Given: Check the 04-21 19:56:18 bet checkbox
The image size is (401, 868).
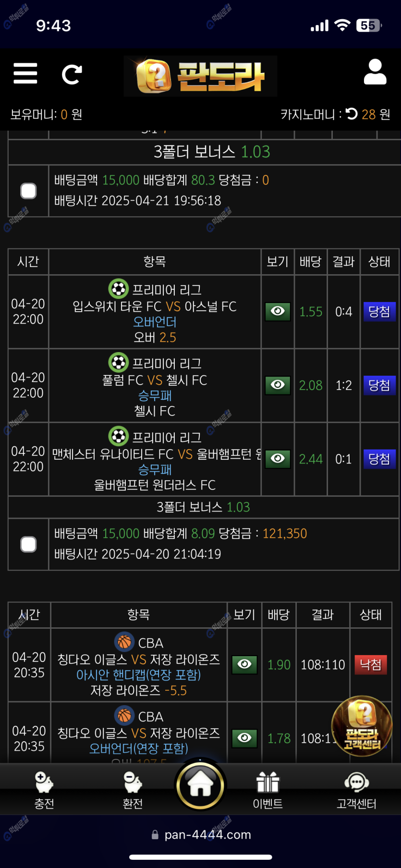Looking at the screenshot, I should [x=28, y=191].
